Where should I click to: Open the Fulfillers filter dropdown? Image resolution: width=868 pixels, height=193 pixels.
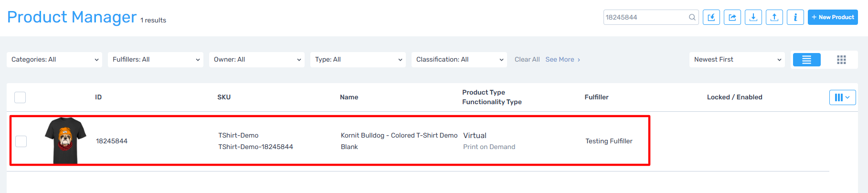click(156, 60)
